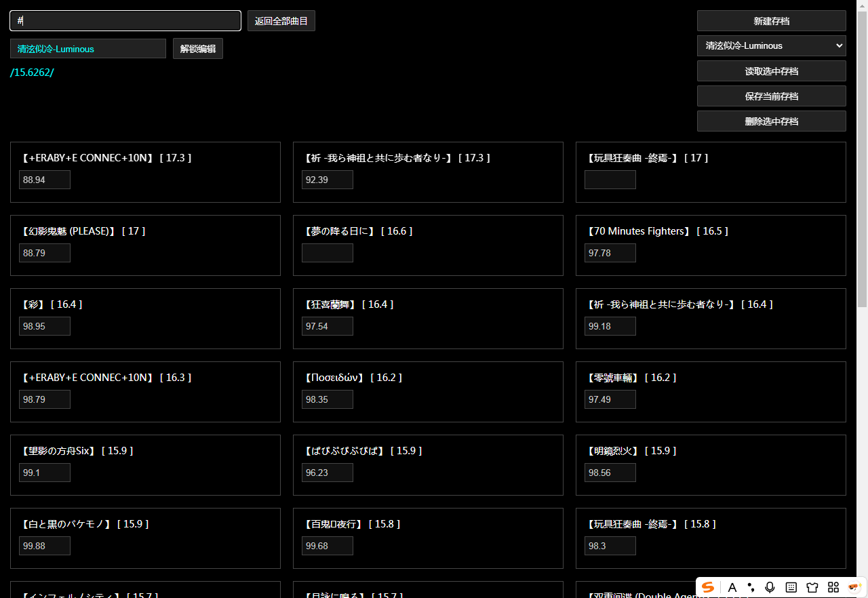Open the Sogou soft keyboard
The width and height of the screenshot is (868, 598).
pyautogui.click(x=791, y=587)
